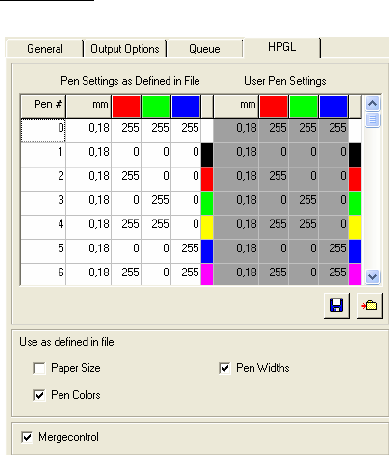Select the Queue tab
The image size is (389, 455).
click(205, 49)
